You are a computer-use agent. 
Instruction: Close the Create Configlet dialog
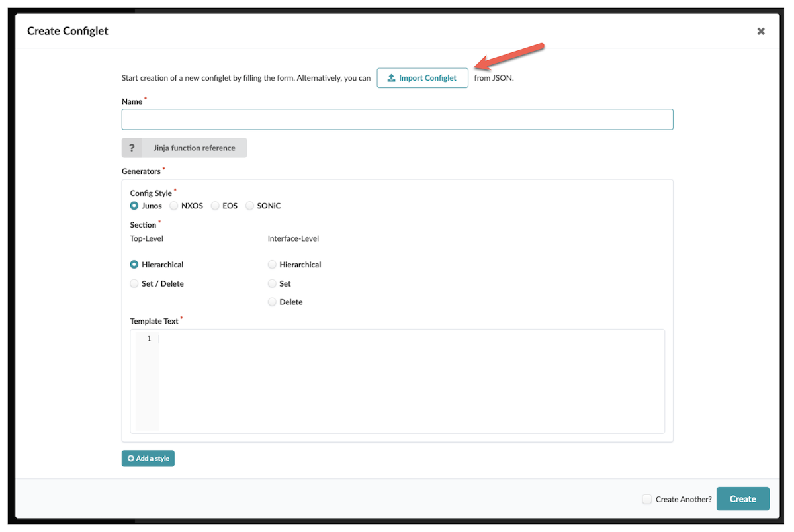pyautogui.click(x=760, y=30)
